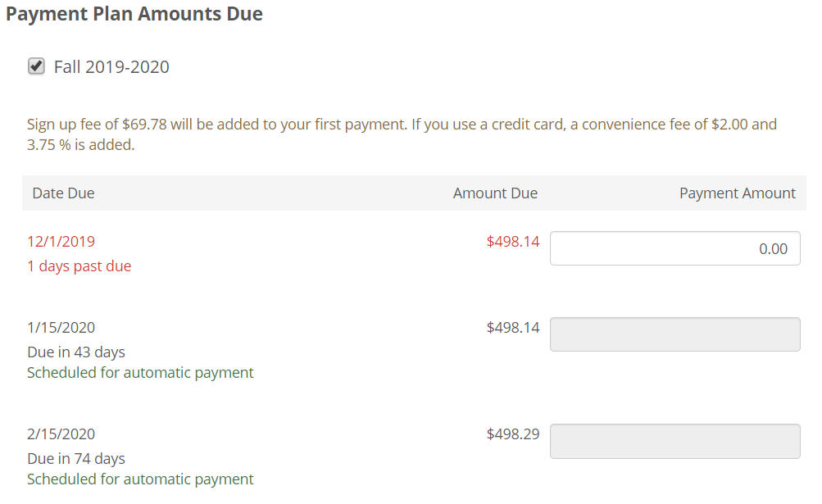Select the $498.14 amount due on 12/1/2019
The height and width of the screenshot is (504, 822).
pyautogui.click(x=512, y=241)
